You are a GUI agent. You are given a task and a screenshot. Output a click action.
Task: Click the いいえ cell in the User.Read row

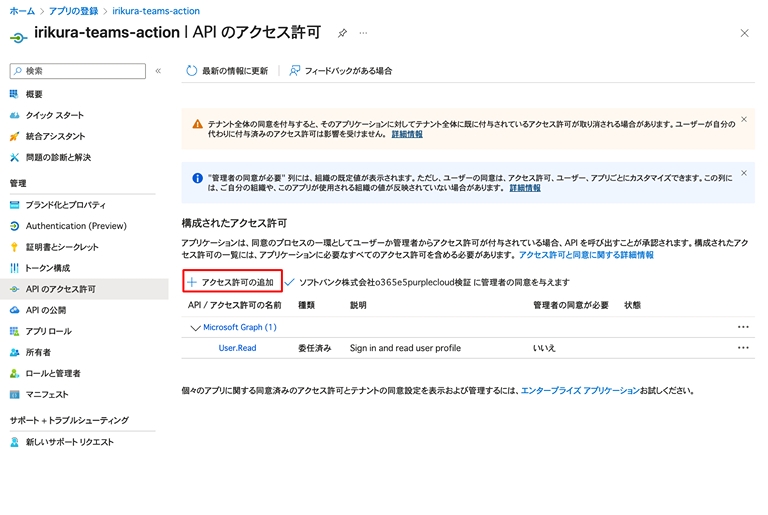tap(544, 348)
